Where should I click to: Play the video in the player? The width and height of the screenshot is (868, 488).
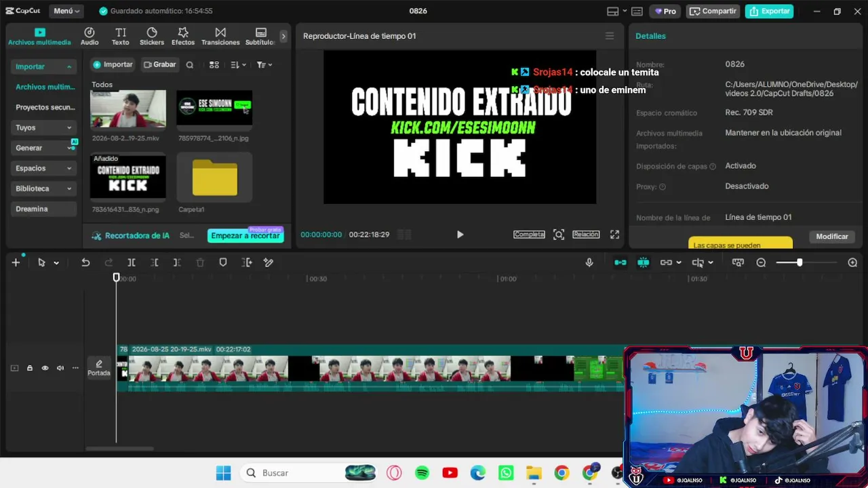[x=460, y=235]
